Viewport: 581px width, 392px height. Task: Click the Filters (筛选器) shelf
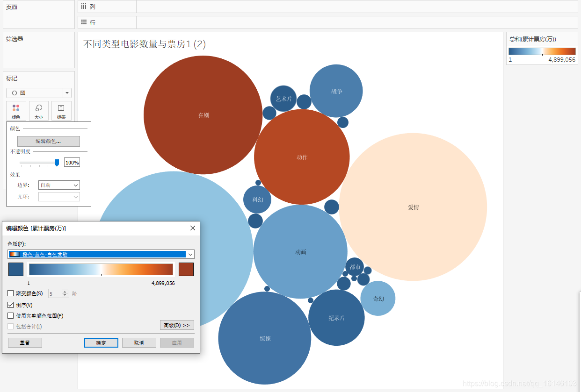(39, 50)
